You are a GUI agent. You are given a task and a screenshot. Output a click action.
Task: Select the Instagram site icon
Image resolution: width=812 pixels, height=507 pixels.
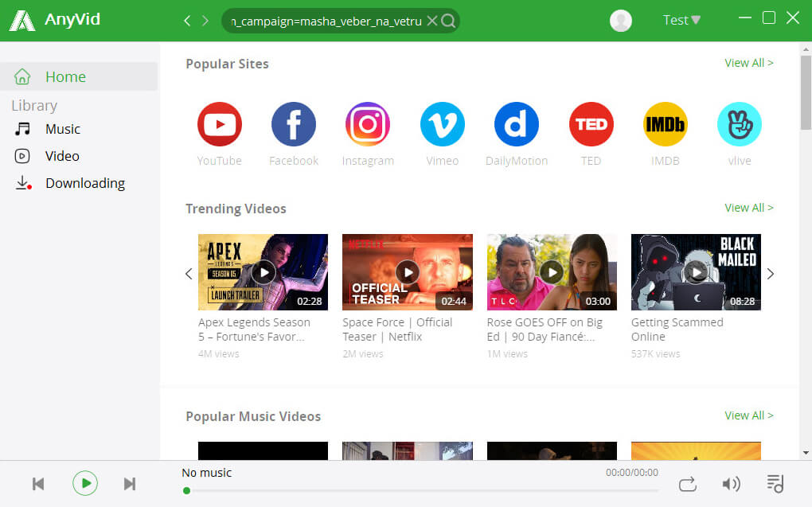click(368, 124)
